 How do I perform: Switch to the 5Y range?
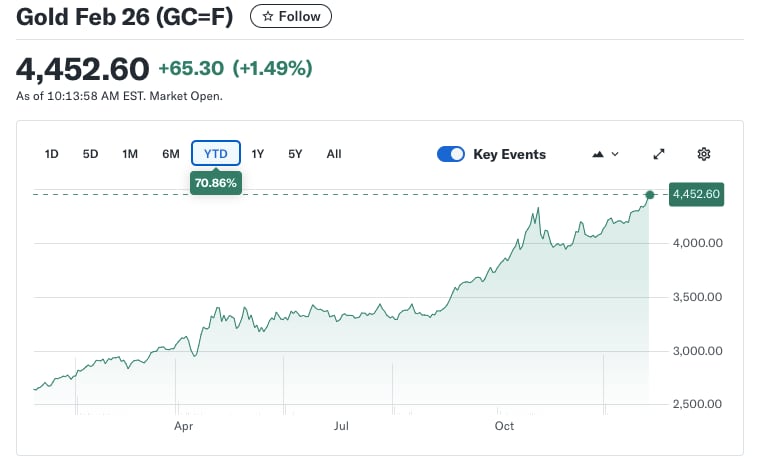click(x=295, y=154)
